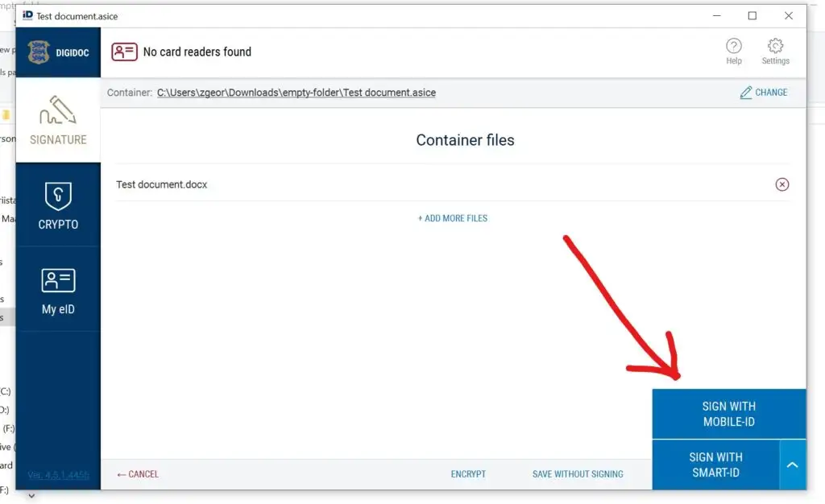The height and width of the screenshot is (504, 825).
Task: Choose SAVE WITHOUT SIGNING
Action: (577, 474)
